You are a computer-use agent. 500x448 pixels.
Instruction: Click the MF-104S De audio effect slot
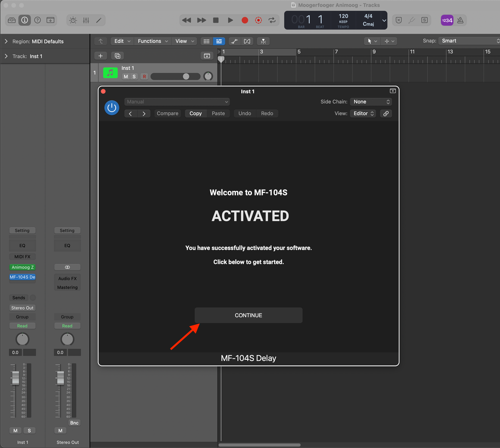point(22,277)
